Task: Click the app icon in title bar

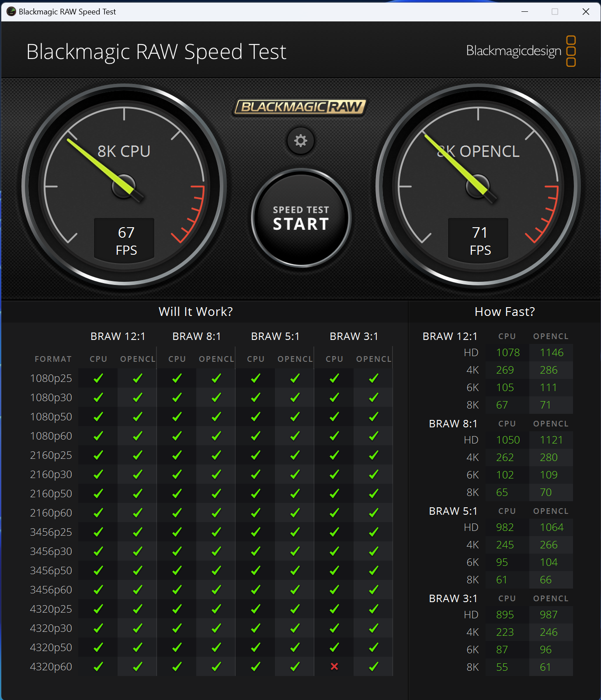Action: 11,12
